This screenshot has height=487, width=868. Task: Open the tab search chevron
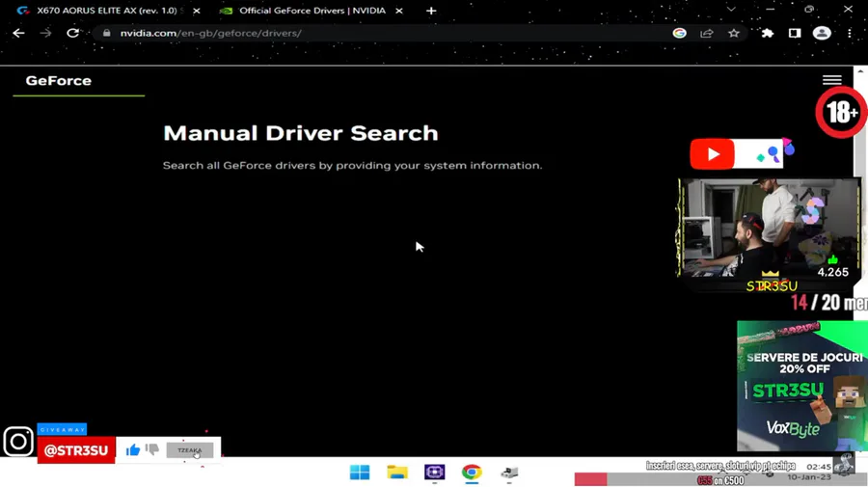pyautogui.click(x=731, y=10)
